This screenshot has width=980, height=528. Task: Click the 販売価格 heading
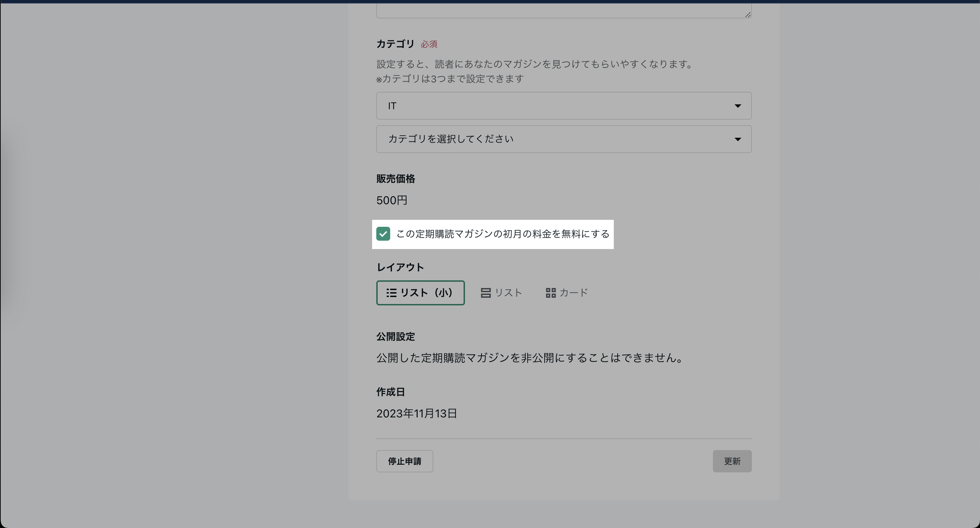coord(396,179)
